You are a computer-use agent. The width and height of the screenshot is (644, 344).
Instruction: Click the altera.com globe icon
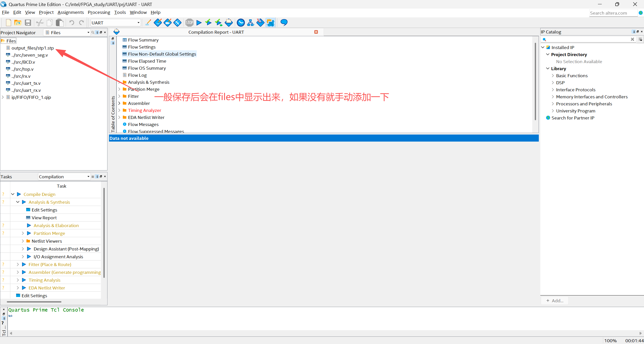click(641, 13)
